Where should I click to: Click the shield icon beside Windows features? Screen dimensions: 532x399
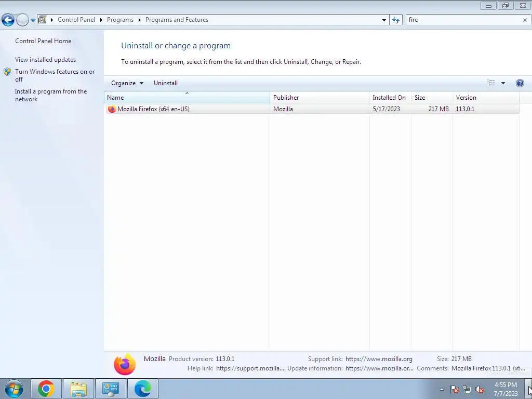click(x=7, y=72)
